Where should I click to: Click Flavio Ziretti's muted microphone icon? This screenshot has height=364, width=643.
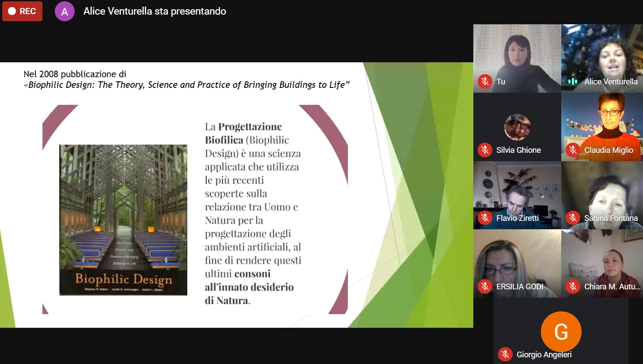(485, 218)
